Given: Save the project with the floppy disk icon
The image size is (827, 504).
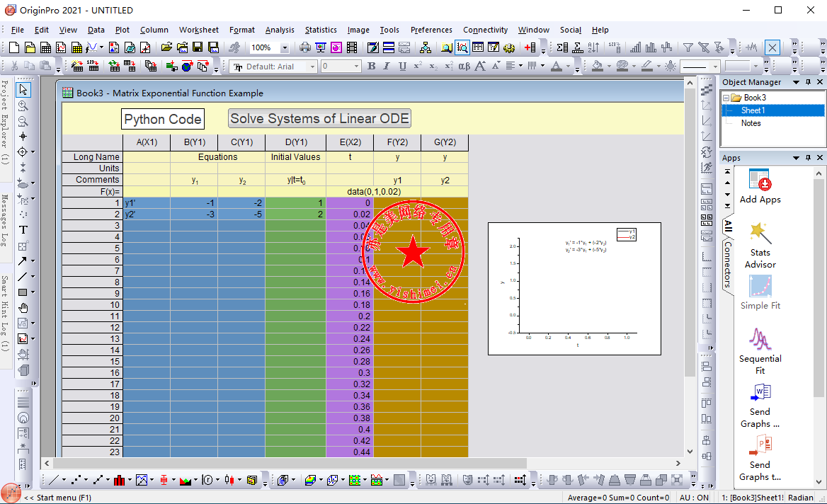Looking at the screenshot, I should (198, 48).
